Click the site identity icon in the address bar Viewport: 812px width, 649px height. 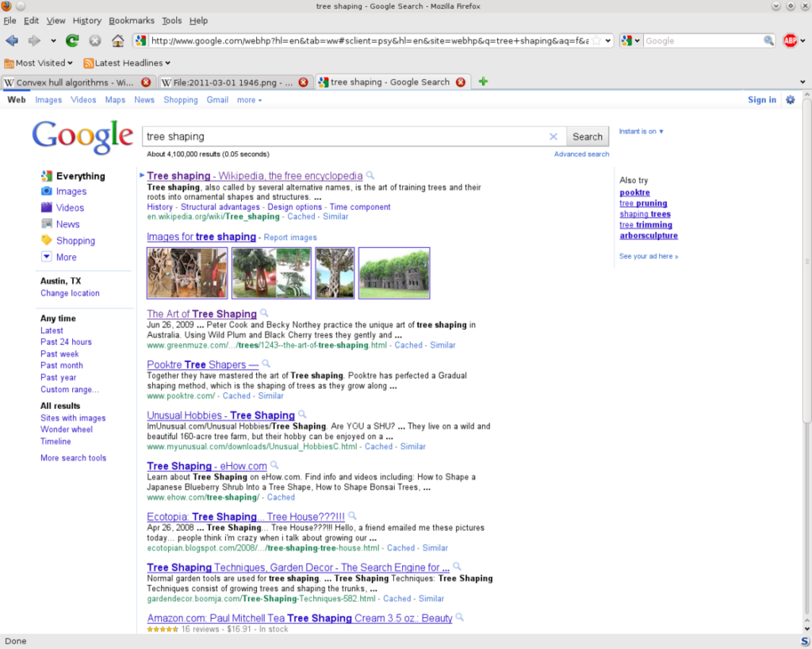(x=140, y=40)
